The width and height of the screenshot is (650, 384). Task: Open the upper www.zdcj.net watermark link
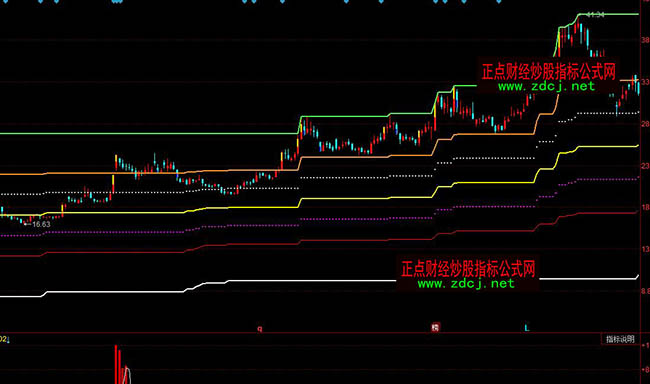tap(546, 86)
